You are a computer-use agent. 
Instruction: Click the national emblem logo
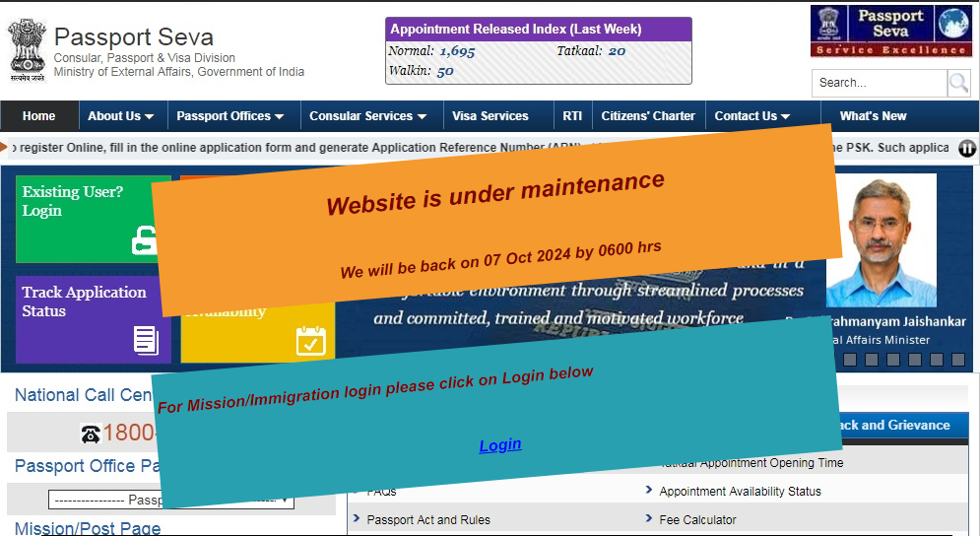tap(28, 50)
